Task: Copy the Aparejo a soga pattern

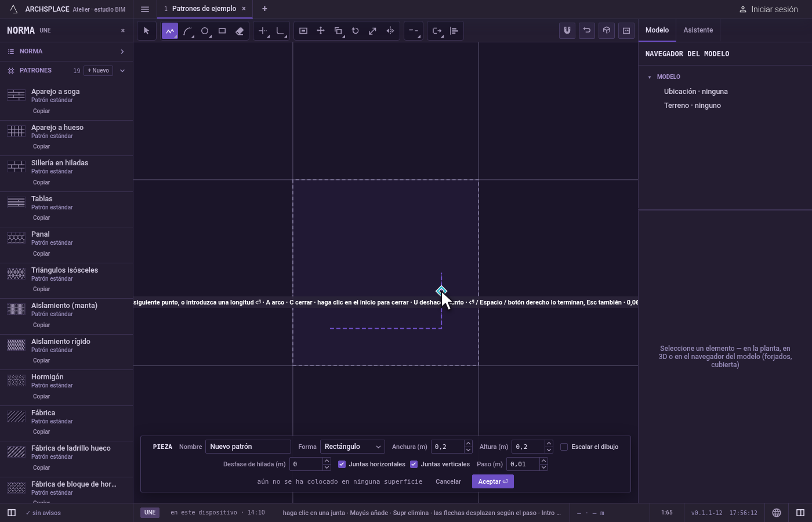Action: point(41,111)
